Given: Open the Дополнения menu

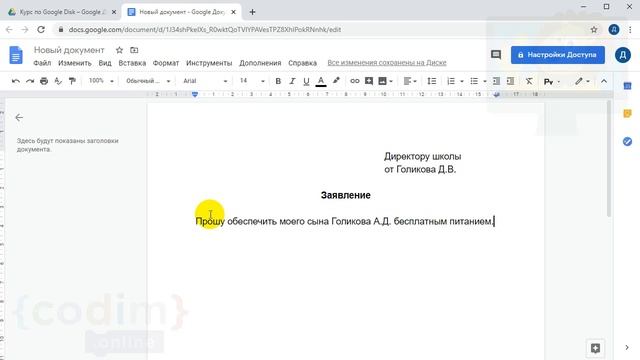Looking at the screenshot, I should [260, 63].
